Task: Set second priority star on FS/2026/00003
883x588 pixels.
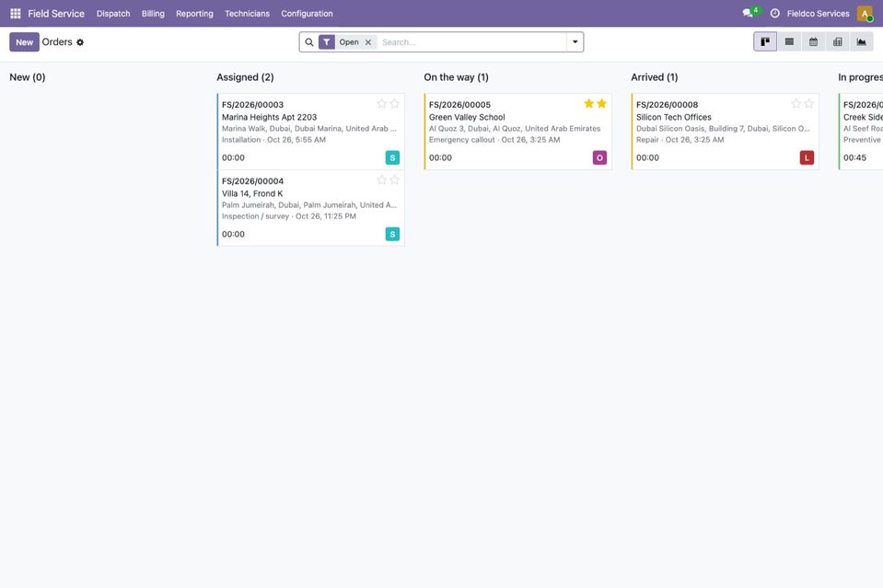Action: (x=395, y=104)
